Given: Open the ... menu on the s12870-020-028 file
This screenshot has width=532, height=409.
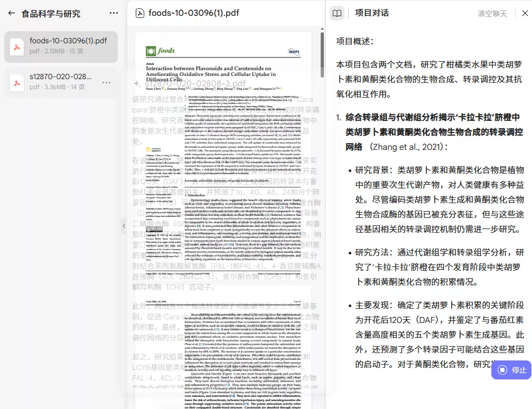Looking at the screenshot, I should click(106, 82).
